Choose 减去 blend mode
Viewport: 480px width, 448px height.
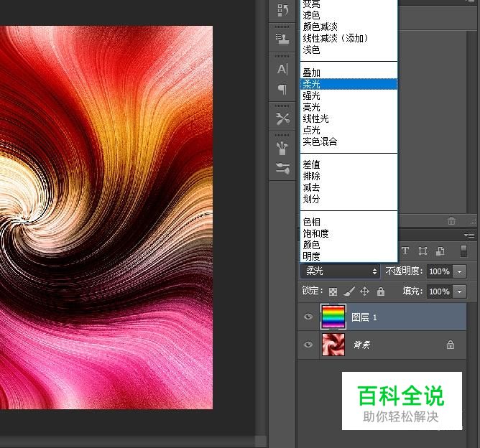[x=349, y=187]
